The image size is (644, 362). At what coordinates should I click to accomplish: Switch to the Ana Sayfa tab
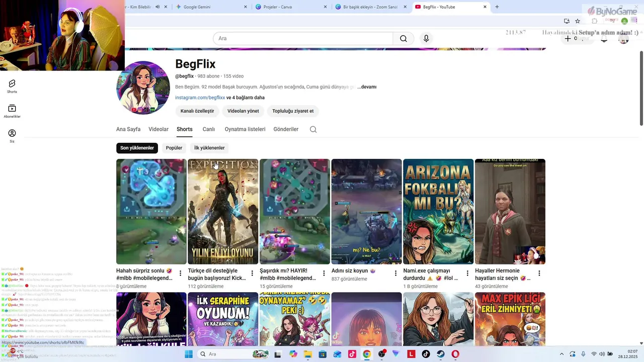pos(128,129)
